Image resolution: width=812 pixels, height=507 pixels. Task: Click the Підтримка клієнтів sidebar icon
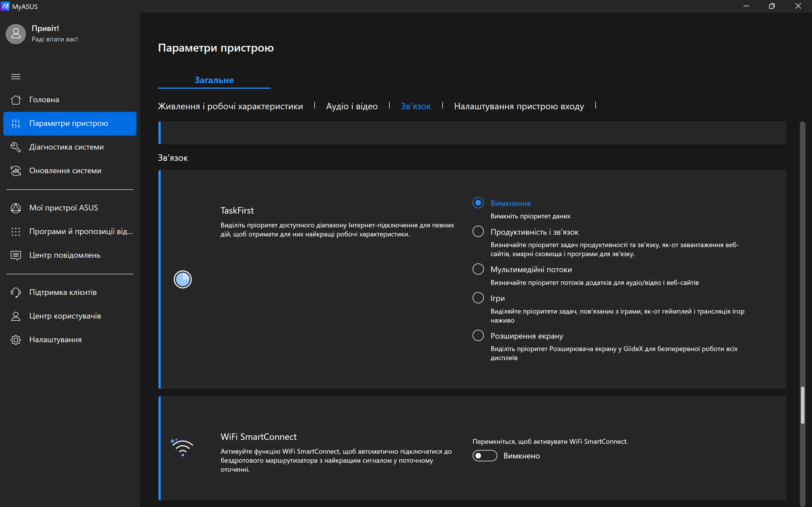click(16, 292)
